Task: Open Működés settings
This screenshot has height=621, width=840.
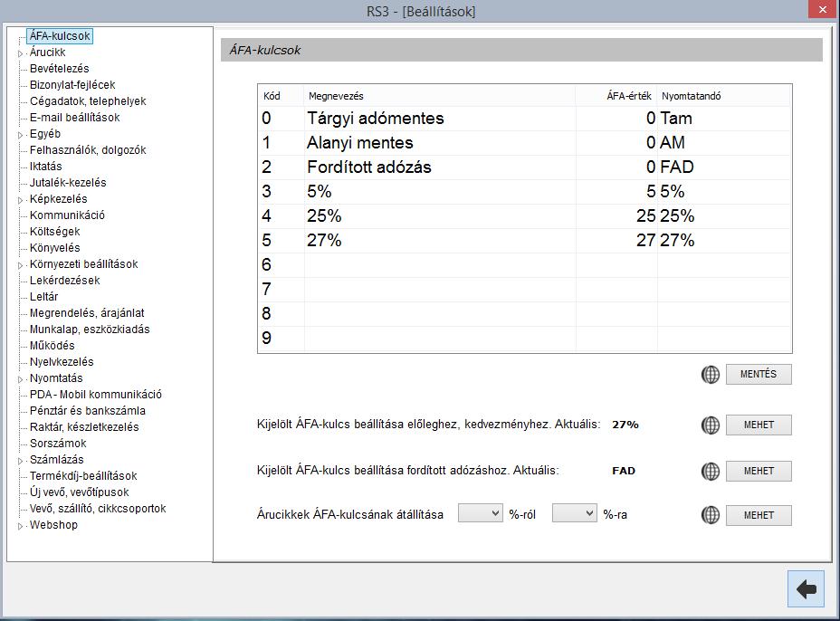Action: tap(52, 346)
